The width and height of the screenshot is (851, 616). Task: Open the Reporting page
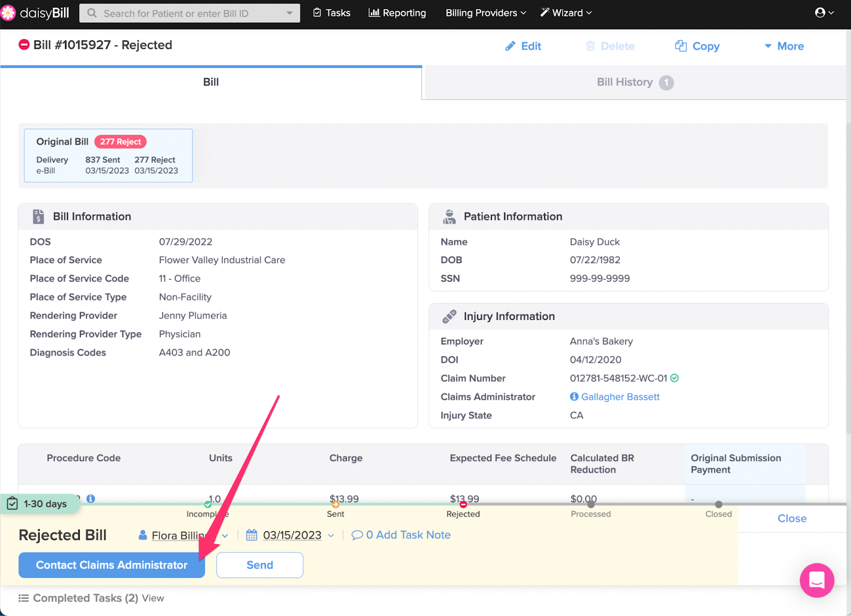397,13
